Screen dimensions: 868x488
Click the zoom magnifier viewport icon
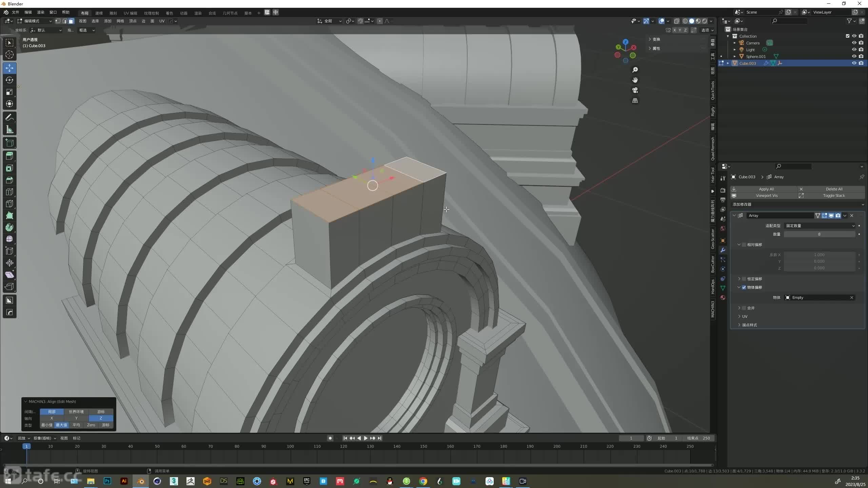(635, 70)
